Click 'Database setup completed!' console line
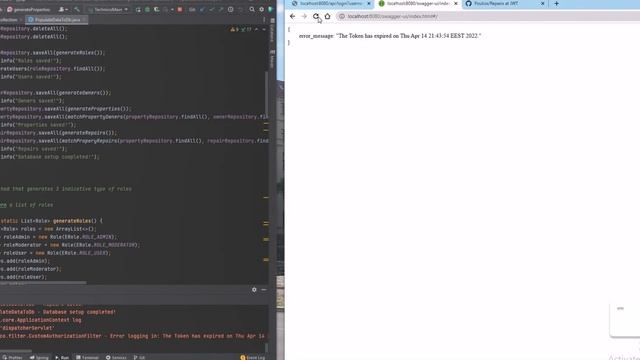The width and height of the screenshot is (640, 360). pyautogui.click(x=58, y=312)
